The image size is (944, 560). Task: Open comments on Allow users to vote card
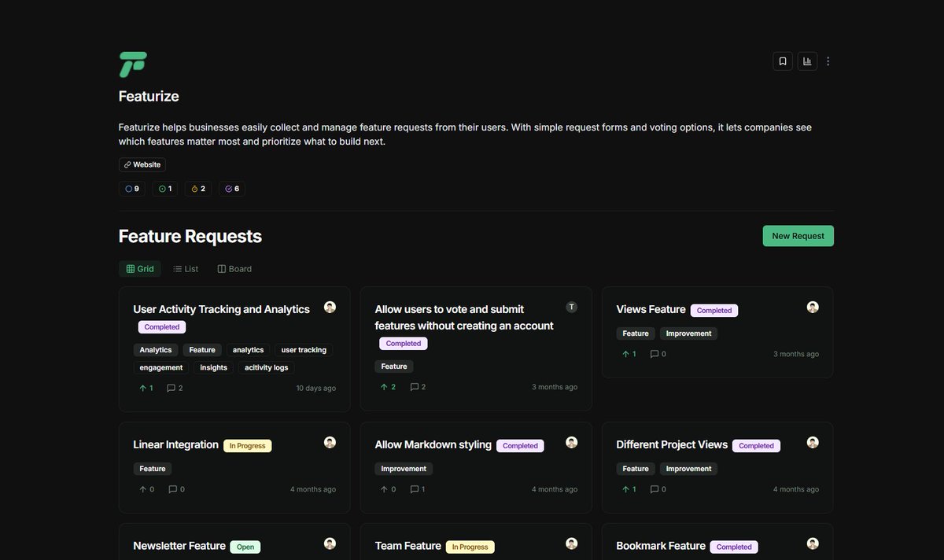418,387
